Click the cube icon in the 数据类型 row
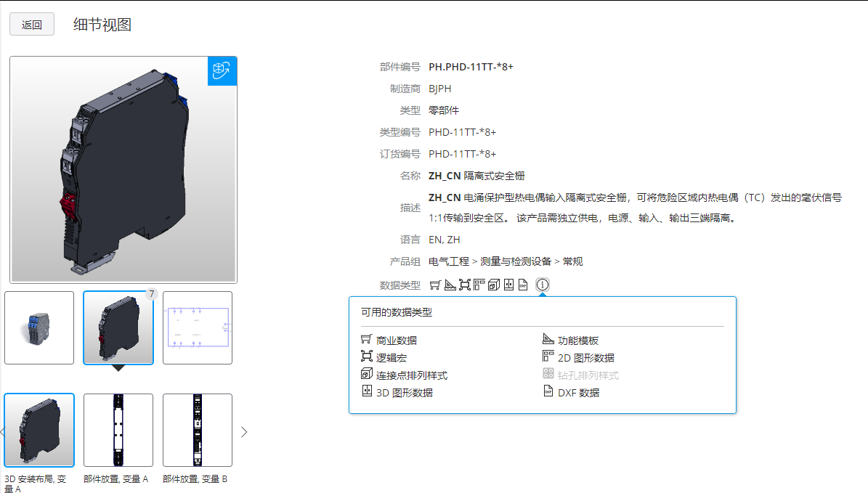868x493 pixels. tap(494, 285)
